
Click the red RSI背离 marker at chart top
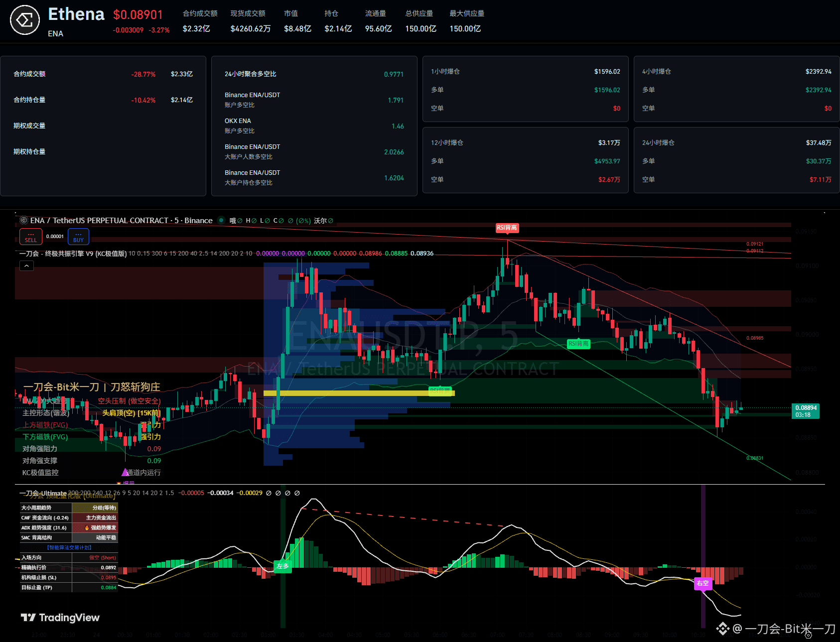pos(507,228)
